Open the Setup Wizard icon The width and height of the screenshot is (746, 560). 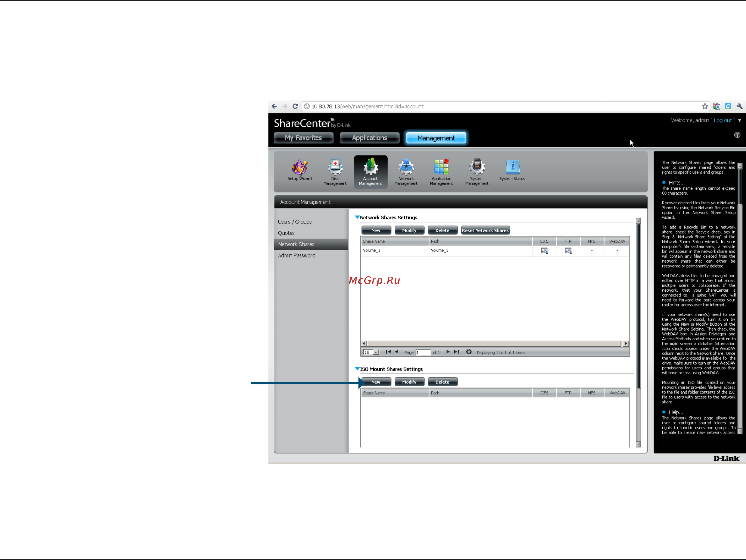tap(300, 170)
